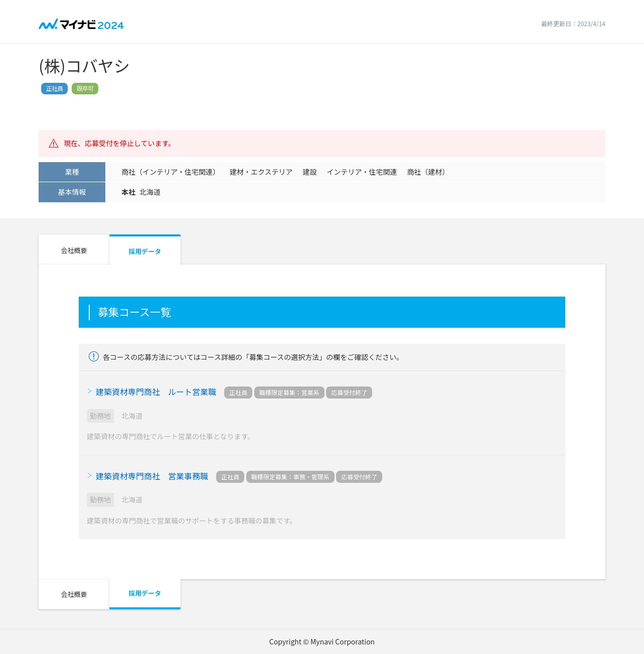Click the red warning triangle icon

click(x=54, y=144)
